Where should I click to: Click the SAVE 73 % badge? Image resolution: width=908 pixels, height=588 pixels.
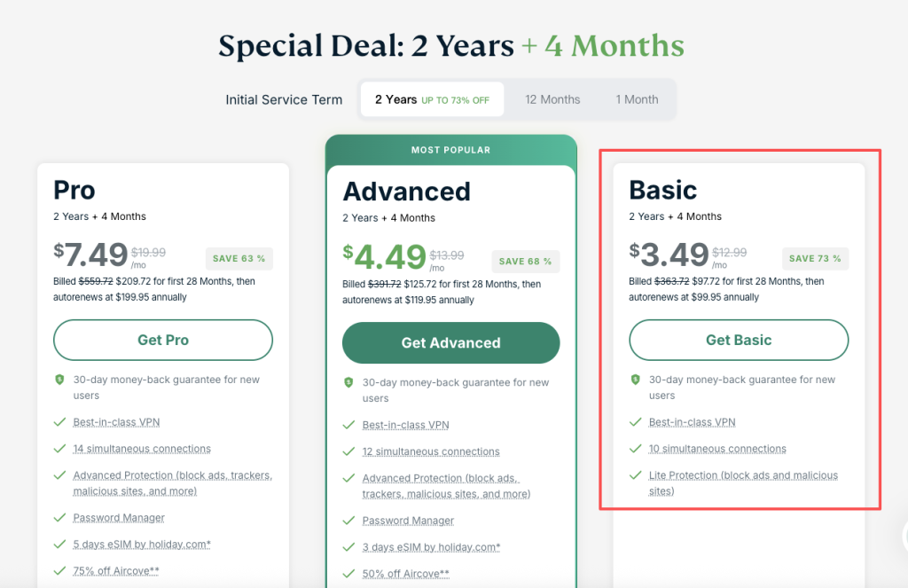point(815,259)
